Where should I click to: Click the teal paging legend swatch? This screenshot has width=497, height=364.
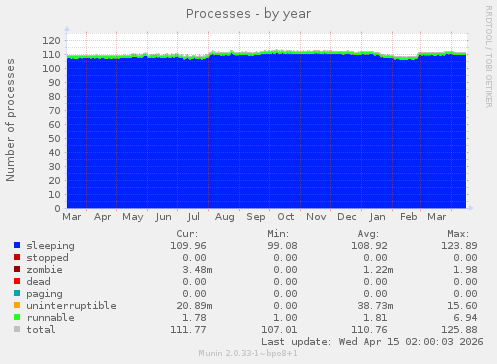click(x=17, y=293)
